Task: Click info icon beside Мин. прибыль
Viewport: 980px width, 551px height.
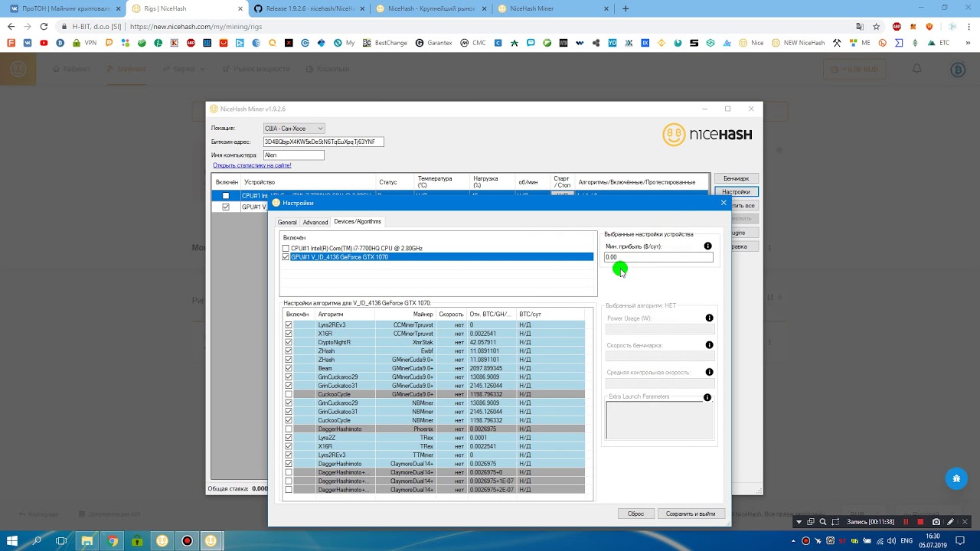Action: (x=707, y=246)
